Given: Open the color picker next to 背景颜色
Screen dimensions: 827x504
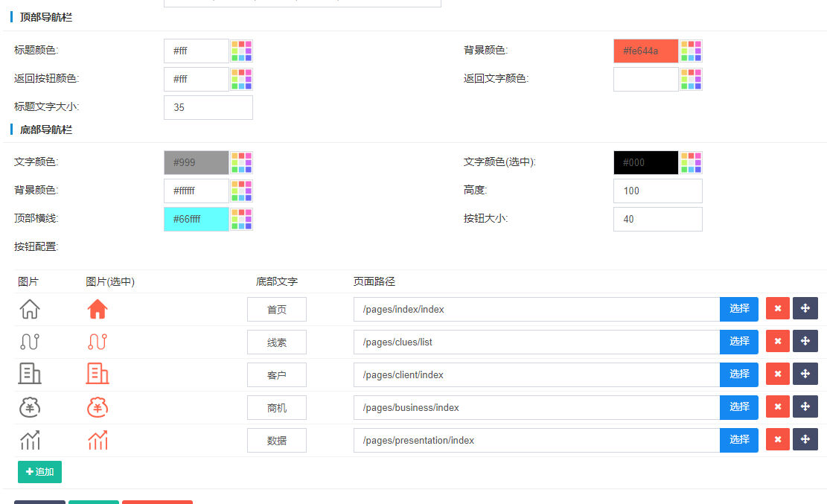Looking at the screenshot, I should (691, 51).
